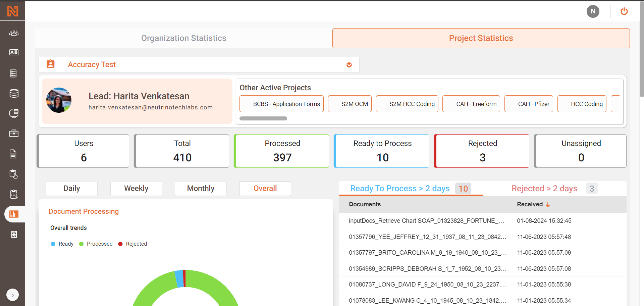Open the checklist clipboard sidebar icon

pyautogui.click(x=14, y=194)
